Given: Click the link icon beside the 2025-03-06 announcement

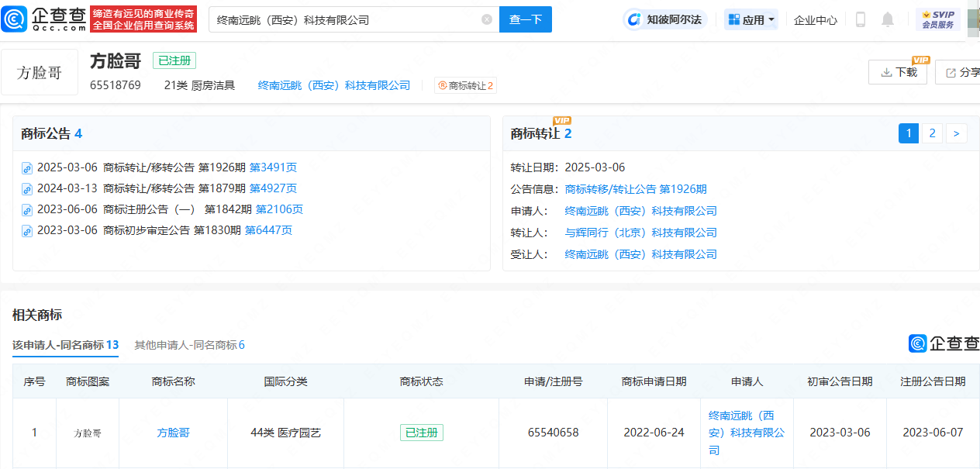Looking at the screenshot, I should (x=27, y=167).
